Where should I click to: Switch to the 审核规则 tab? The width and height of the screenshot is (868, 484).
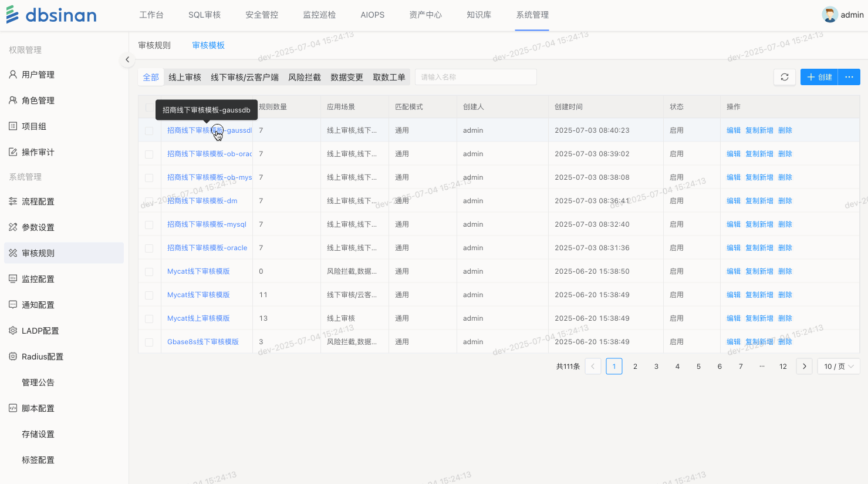coord(154,45)
